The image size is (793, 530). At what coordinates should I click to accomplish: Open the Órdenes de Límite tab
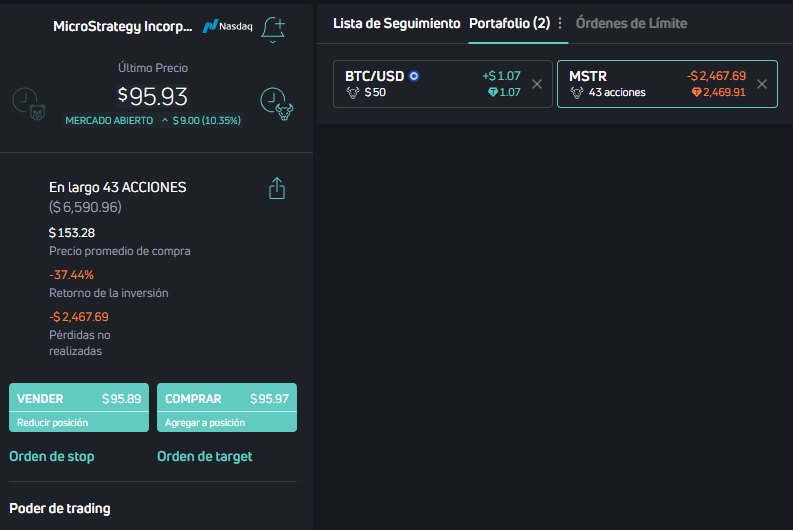coord(631,23)
